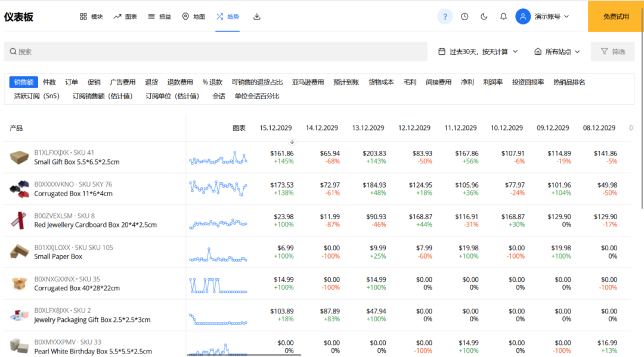644x357 pixels.
Task: Open the 损益 view
Action: [159, 17]
